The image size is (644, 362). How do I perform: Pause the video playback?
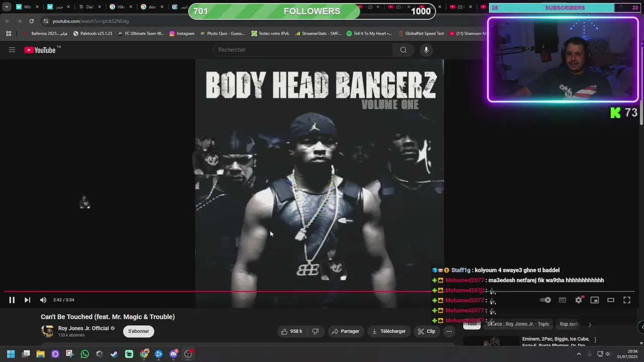coord(12,300)
